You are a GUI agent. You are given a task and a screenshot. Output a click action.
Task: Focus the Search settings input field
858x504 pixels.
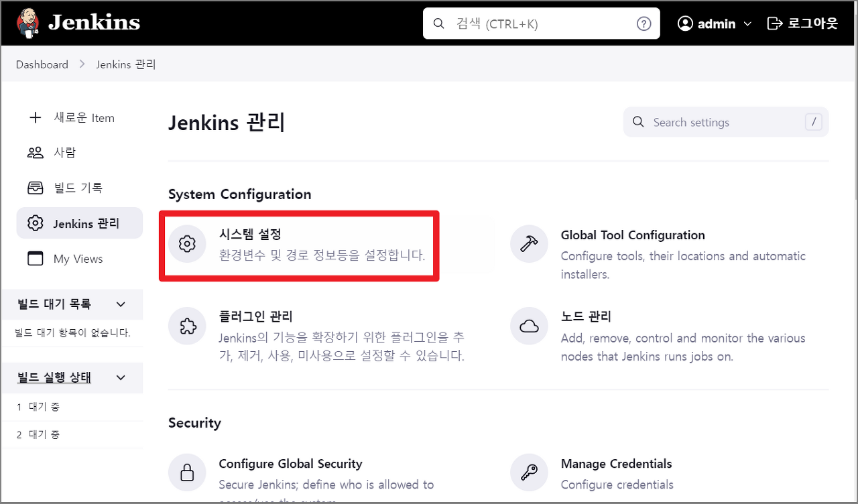tap(726, 122)
